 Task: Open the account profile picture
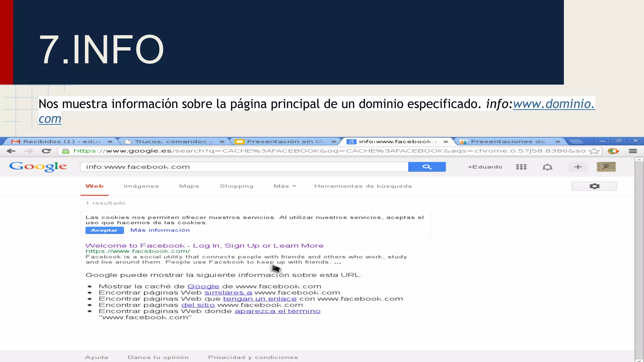pyautogui.click(x=606, y=167)
